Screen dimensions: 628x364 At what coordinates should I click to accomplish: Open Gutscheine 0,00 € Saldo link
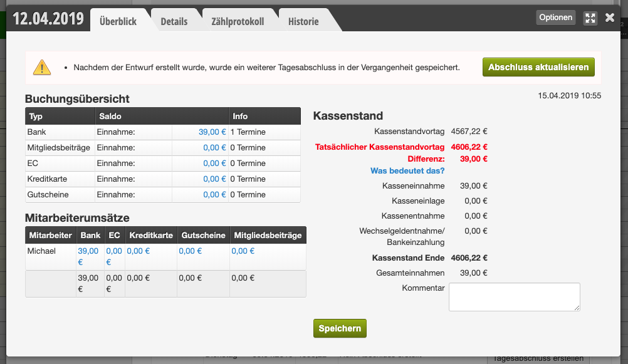(x=215, y=194)
